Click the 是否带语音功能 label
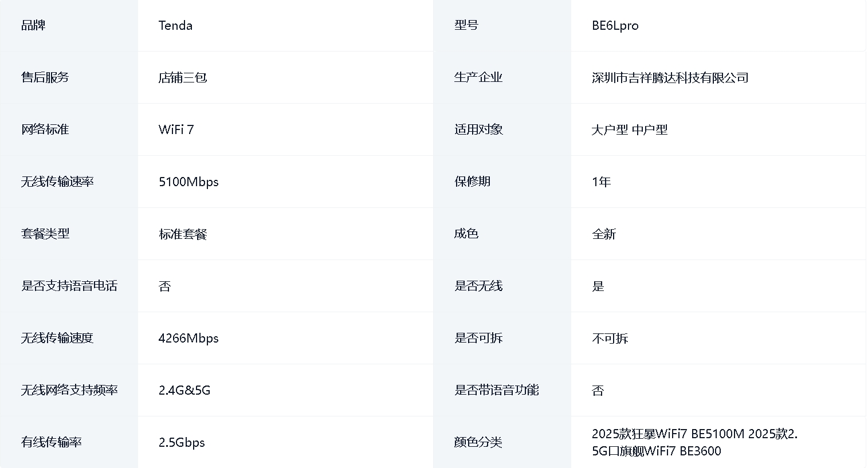Screen dimensions: 868x468 (496, 391)
